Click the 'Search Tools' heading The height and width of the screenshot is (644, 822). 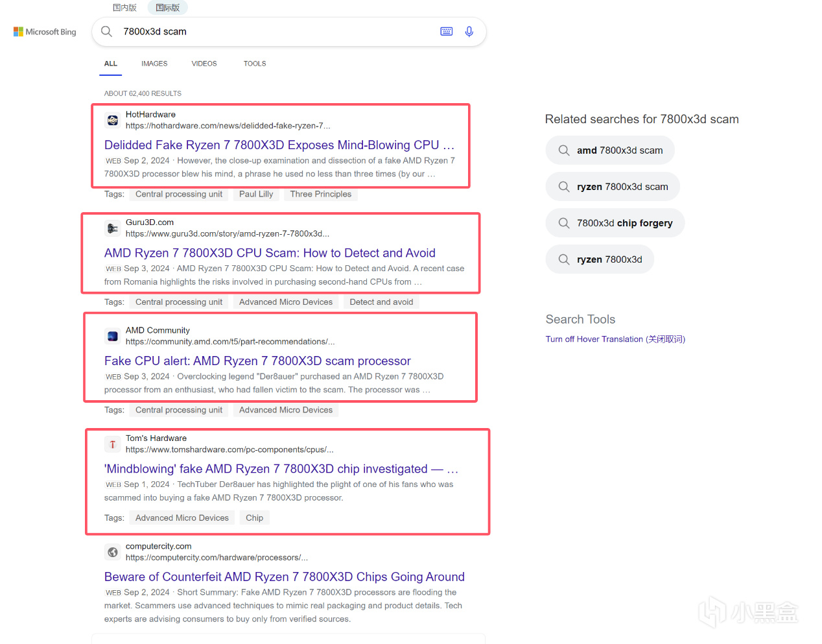(x=580, y=319)
